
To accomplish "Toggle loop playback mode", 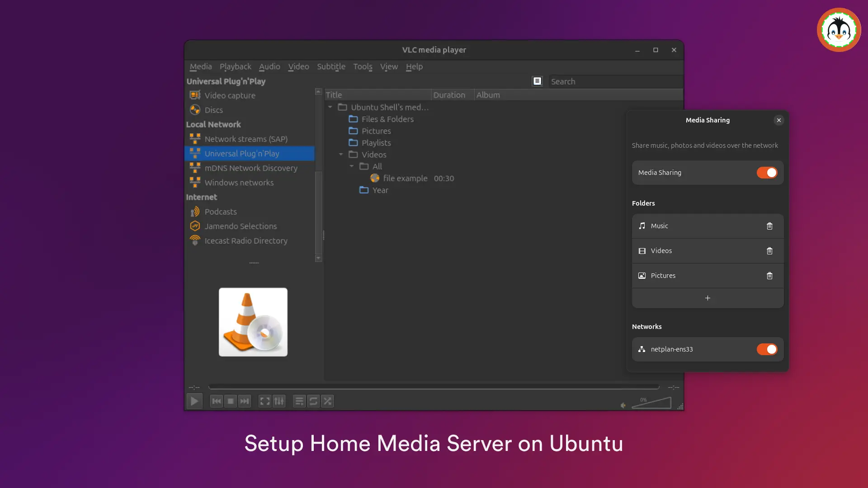I will click(313, 401).
